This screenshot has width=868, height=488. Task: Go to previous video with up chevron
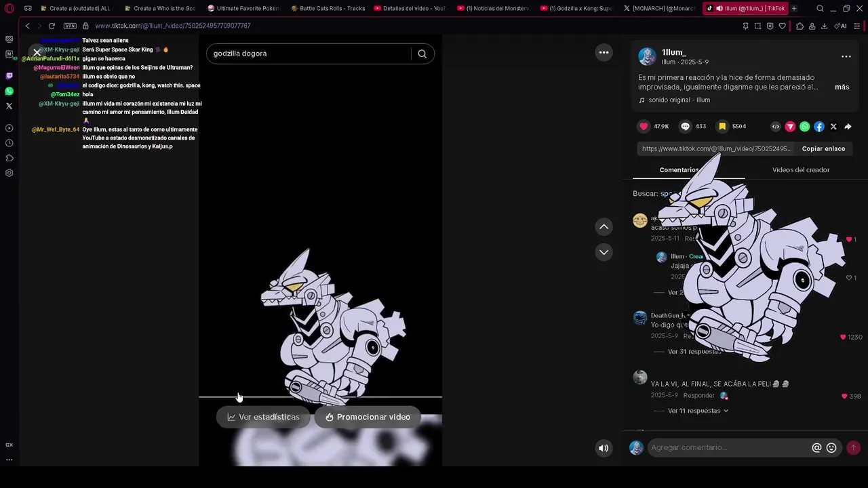(x=604, y=227)
